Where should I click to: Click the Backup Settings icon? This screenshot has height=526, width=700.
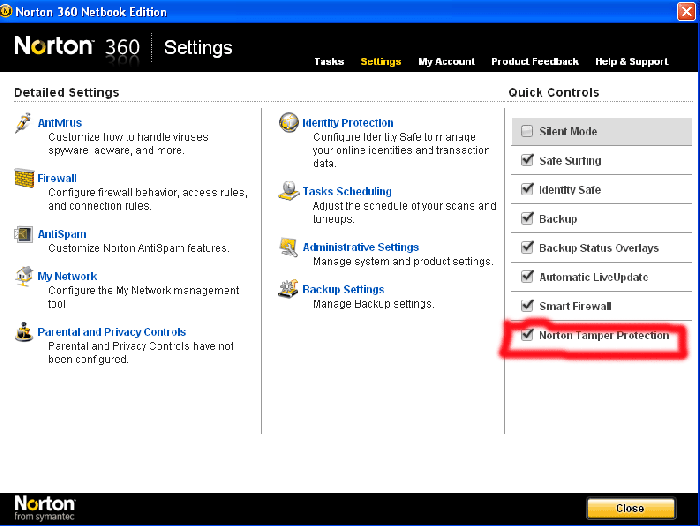coord(288,289)
